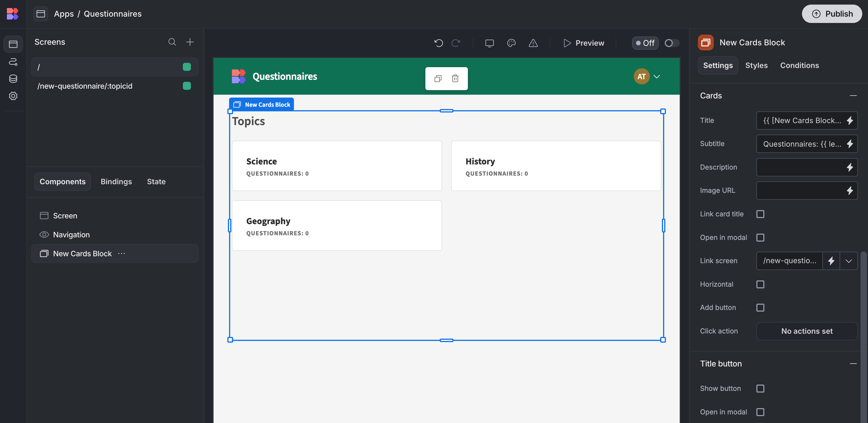The image size is (868, 423).
Task: Select the /new-questionnaire/:topicid screen
Action: (x=115, y=86)
